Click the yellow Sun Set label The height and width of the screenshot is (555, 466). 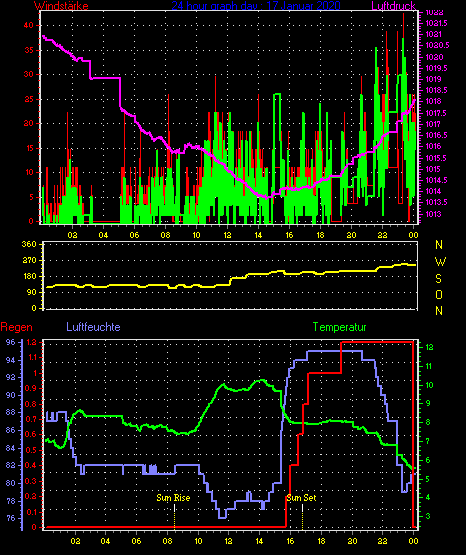(x=301, y=498)
